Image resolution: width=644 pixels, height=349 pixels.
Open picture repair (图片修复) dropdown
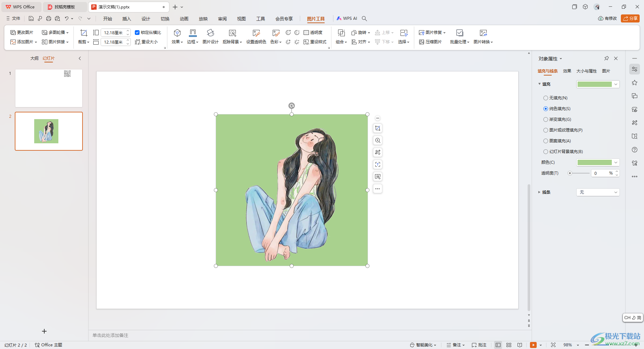[432, 33]
